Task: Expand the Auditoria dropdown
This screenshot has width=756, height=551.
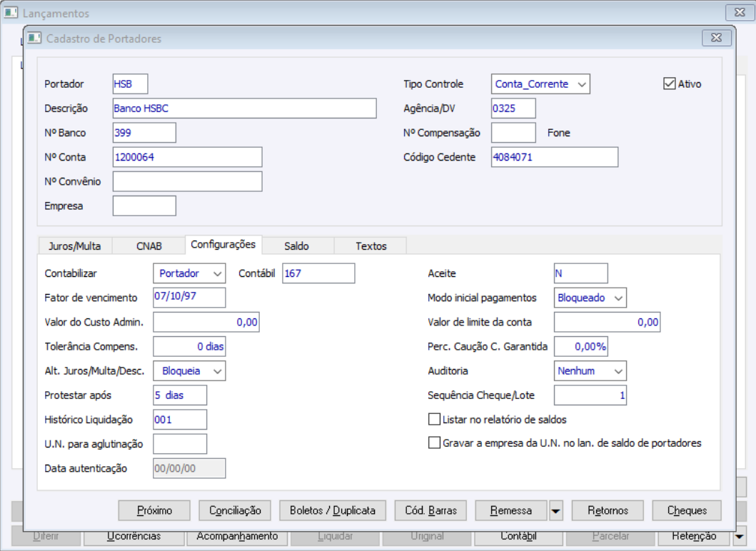Action: point(618,371)
